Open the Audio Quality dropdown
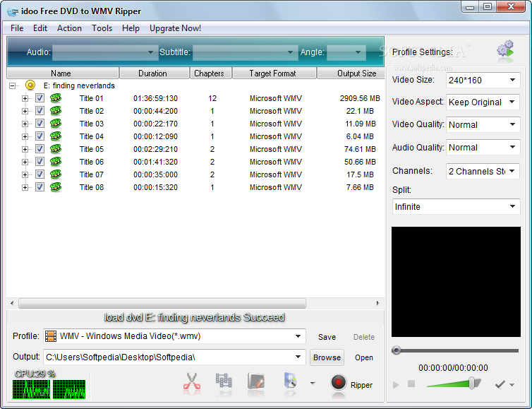 (483, 148)
